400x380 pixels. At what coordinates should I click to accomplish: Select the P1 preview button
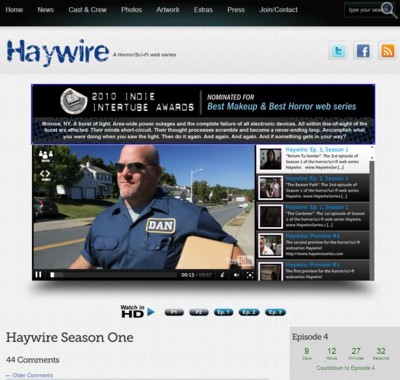tap(174, 312)
